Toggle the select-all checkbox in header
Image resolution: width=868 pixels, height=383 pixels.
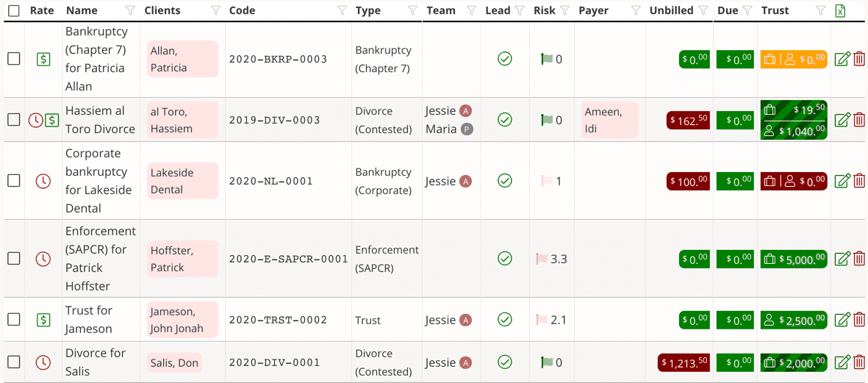[13, 11]
